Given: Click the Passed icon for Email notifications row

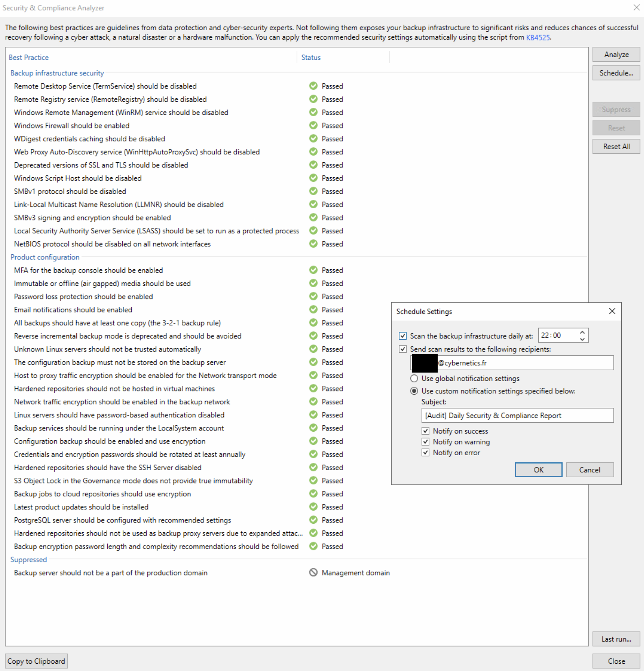Looking at the screenshot, I should [313, 310].
